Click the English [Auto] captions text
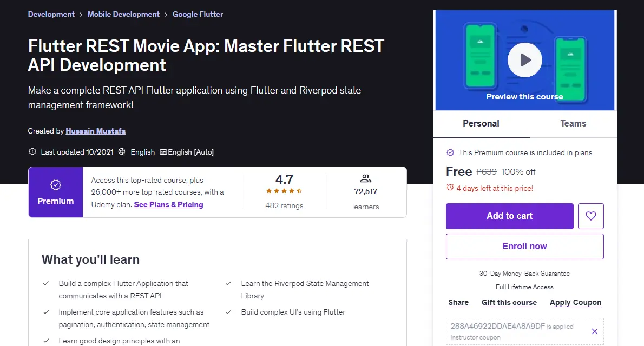 [x=190, y=152]
